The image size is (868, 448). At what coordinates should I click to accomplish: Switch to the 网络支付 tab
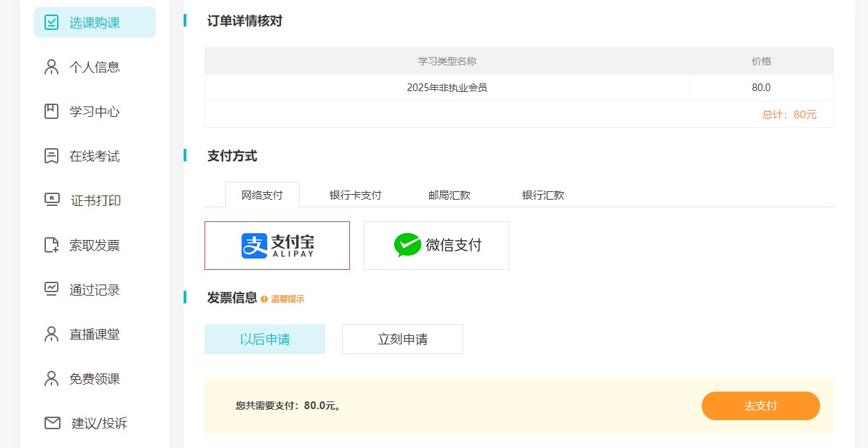(x=262, y=195)
